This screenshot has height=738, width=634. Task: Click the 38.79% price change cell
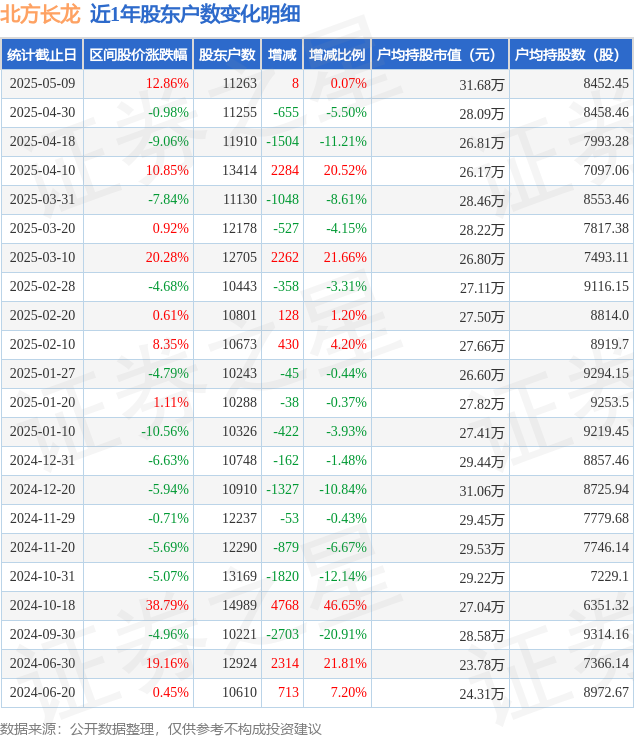(167, 605)
